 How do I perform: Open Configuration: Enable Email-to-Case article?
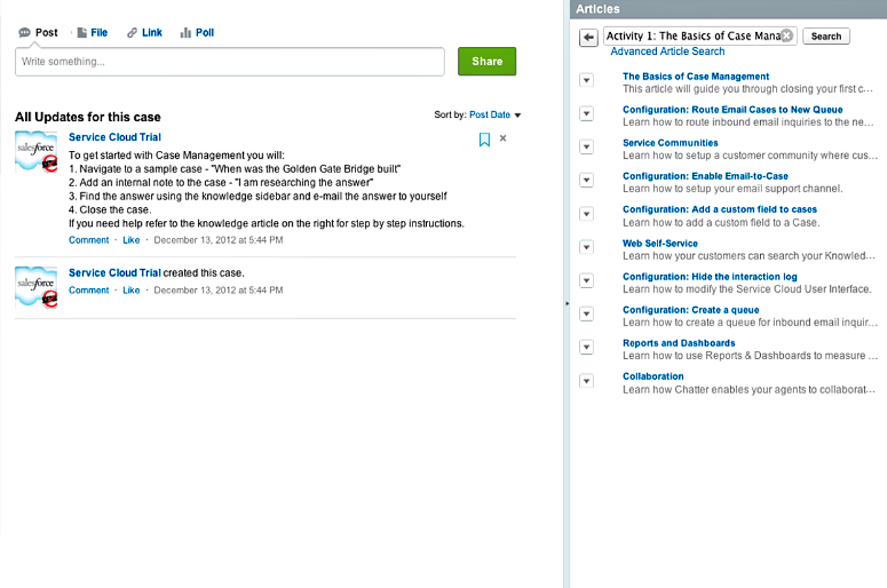pos(705,176)
